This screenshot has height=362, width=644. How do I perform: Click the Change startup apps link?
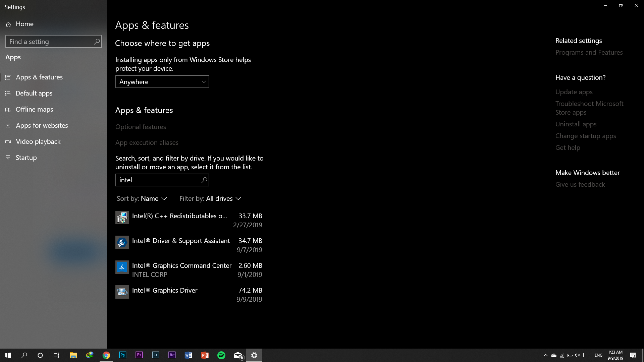585,136
